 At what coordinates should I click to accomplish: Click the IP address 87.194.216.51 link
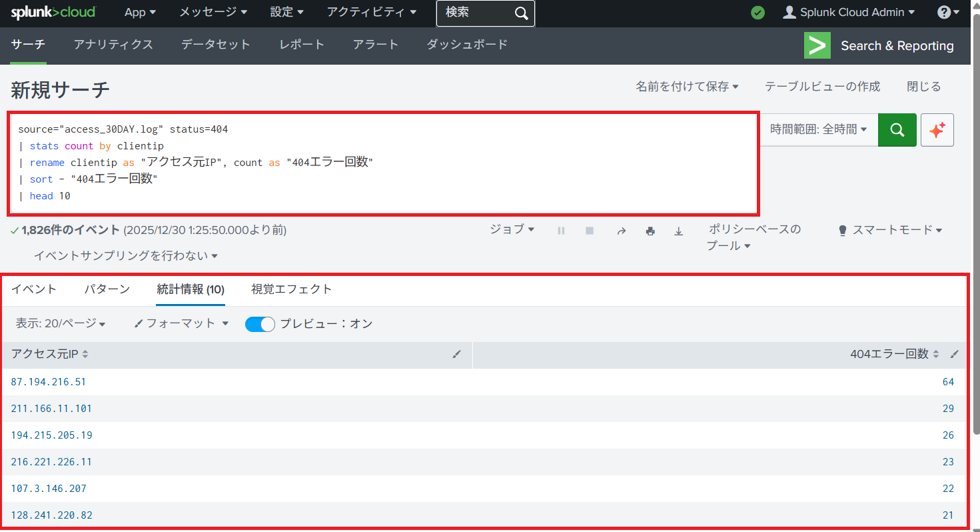tap(49, 382)
